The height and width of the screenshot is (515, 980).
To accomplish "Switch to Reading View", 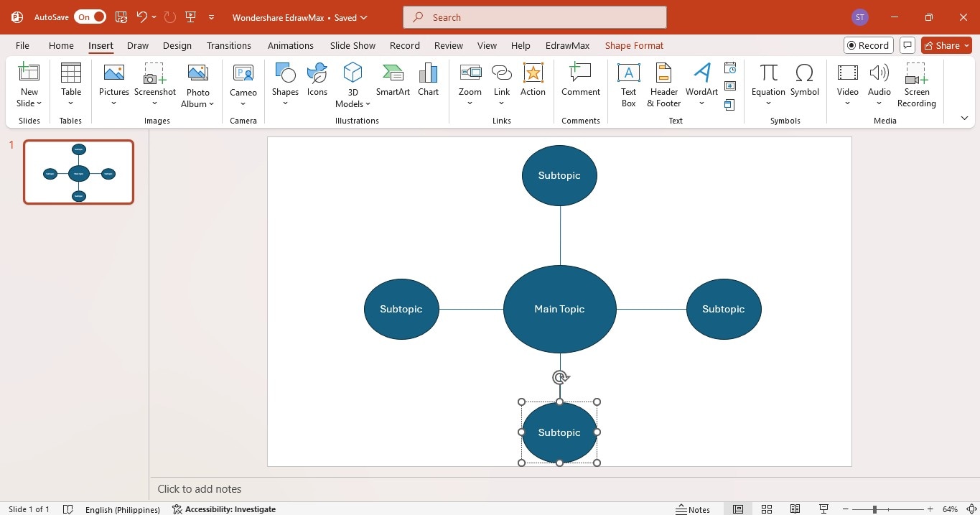I will [x=795, y=509].
